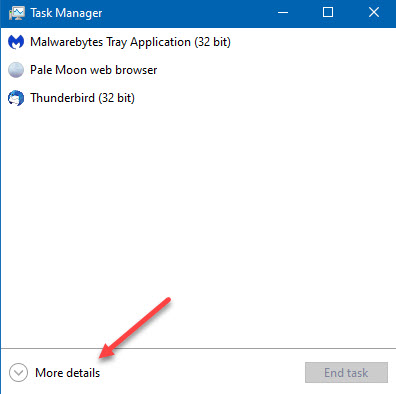Close the Task Manager window
The height and width of the screenshot is (394, 396).
pos(374,13)
